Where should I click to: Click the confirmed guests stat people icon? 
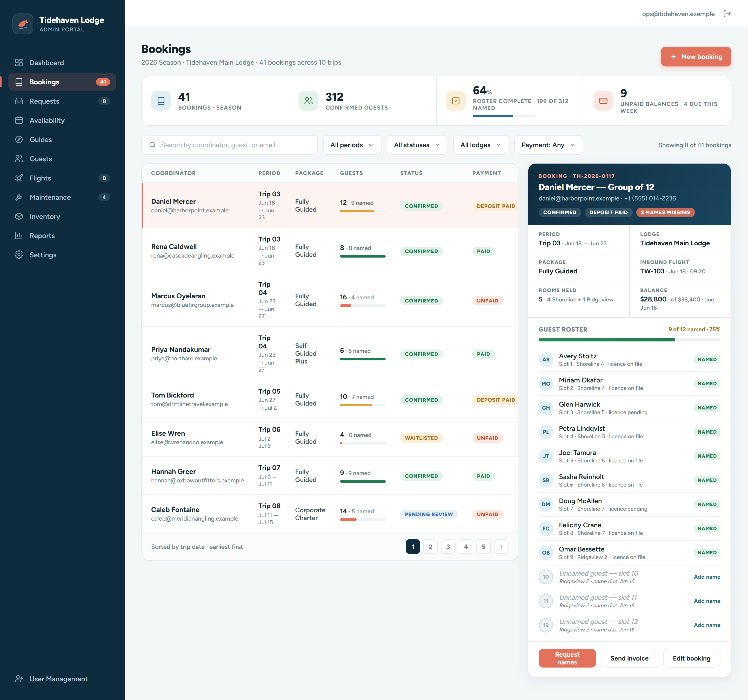pyautogui.click(x=308, y=101)
